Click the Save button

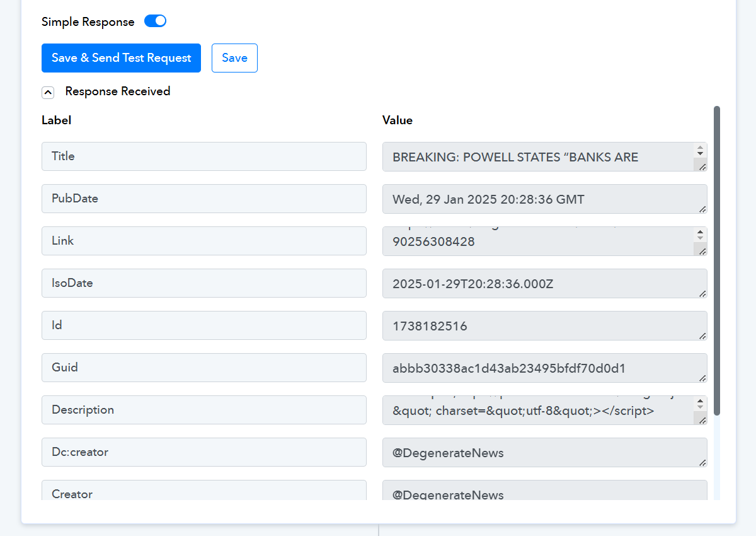(234, 58)
